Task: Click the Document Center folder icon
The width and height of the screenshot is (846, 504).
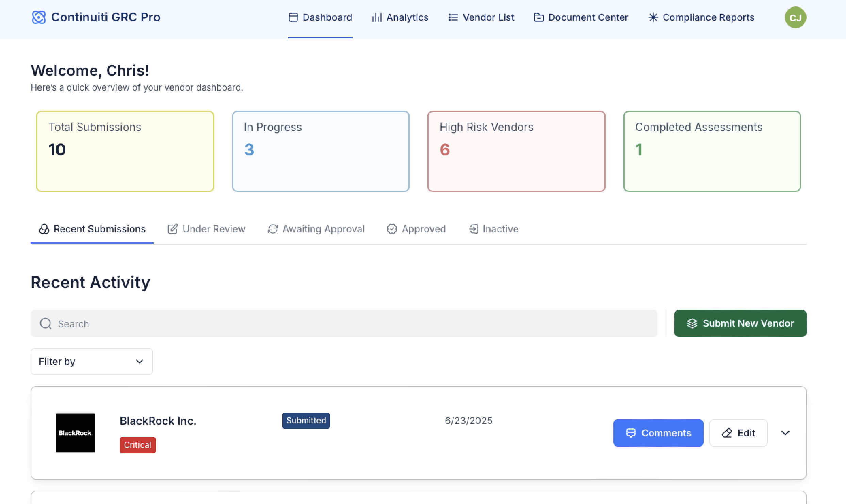Action: point(539,17)
